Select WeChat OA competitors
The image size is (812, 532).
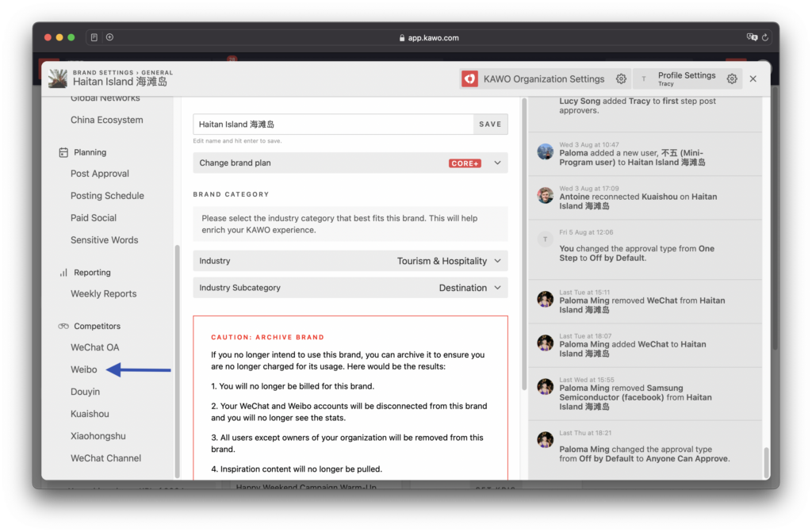pyautogui.click(x=95, y=347)
